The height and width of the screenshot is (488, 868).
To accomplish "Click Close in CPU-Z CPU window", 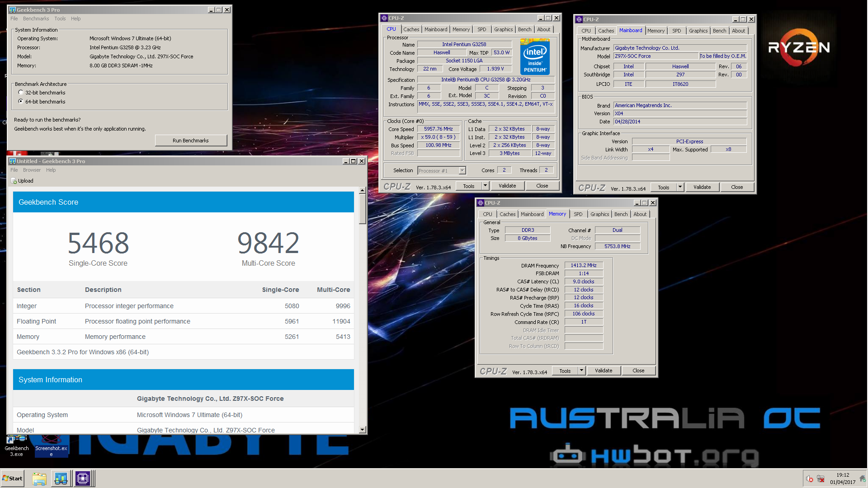I will point(542,186).
